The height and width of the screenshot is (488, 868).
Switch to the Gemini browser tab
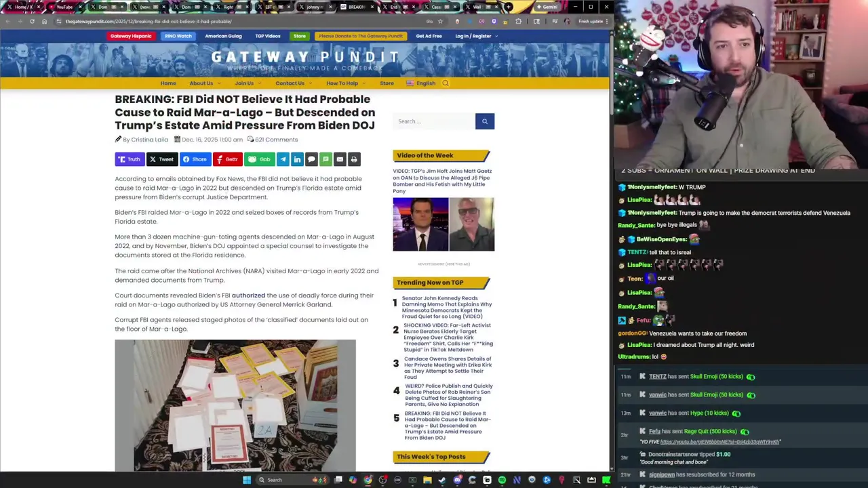click(547, 7)
